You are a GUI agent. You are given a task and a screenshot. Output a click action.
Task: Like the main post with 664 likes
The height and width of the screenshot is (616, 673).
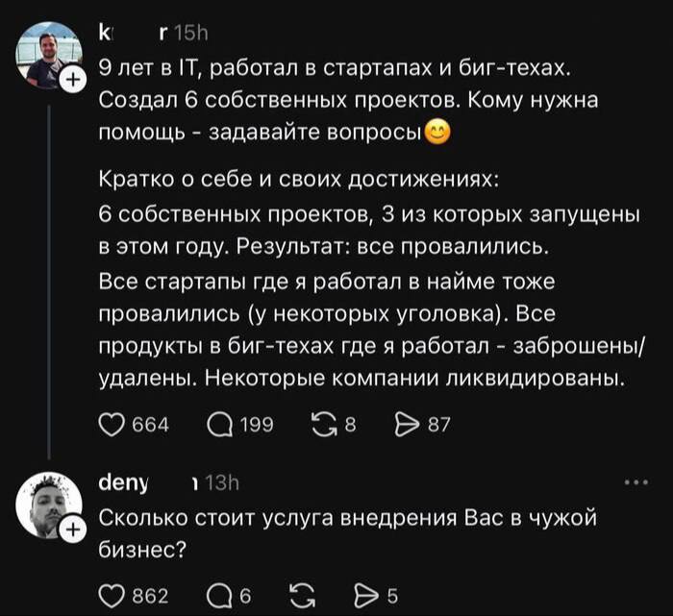coord(113,424)
